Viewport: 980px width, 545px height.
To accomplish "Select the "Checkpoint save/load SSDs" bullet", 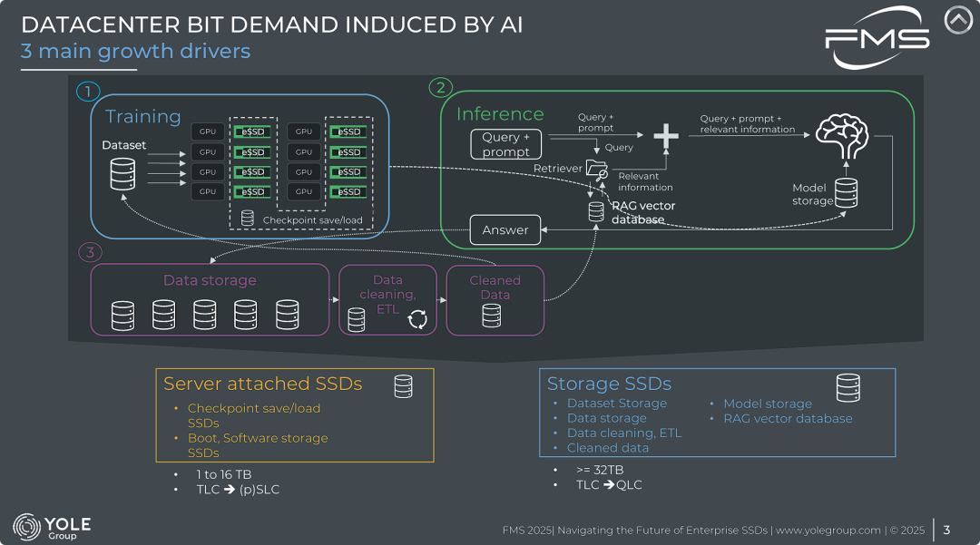I will (254, 415).
